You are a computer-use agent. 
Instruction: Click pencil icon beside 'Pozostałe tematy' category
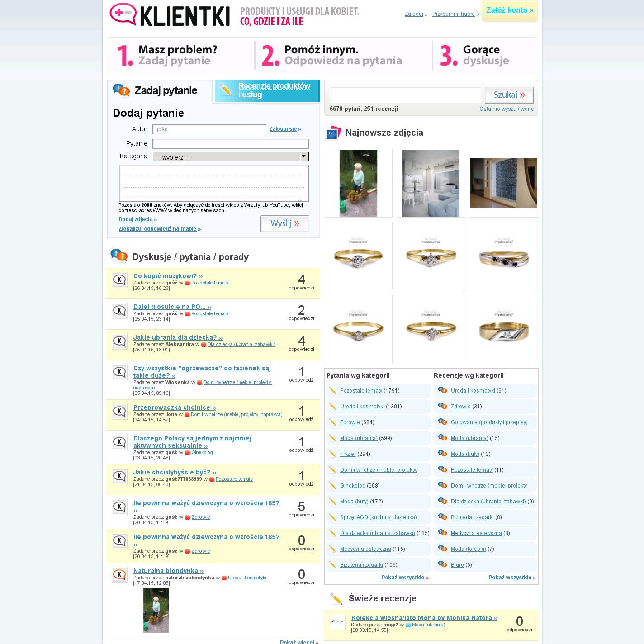[x=333, y=391]
